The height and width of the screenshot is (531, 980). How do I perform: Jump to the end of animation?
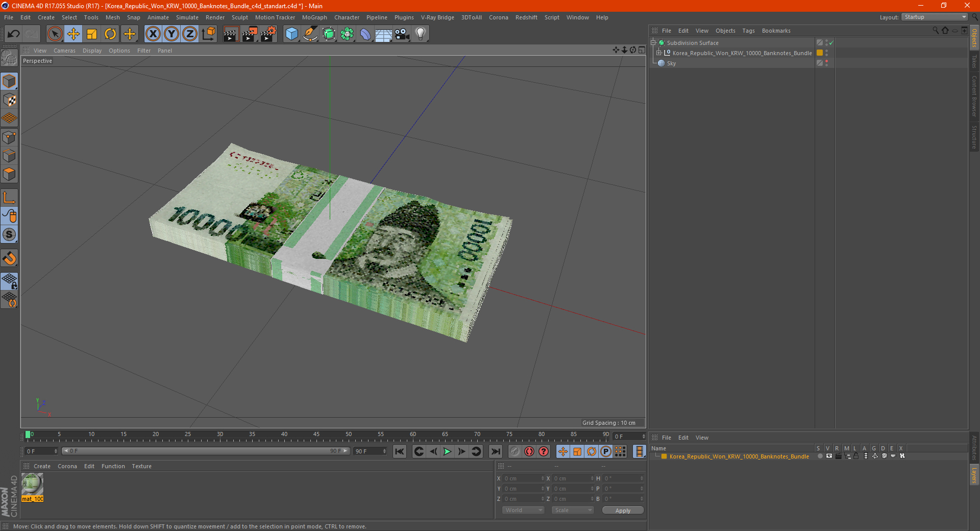[495, 451]
